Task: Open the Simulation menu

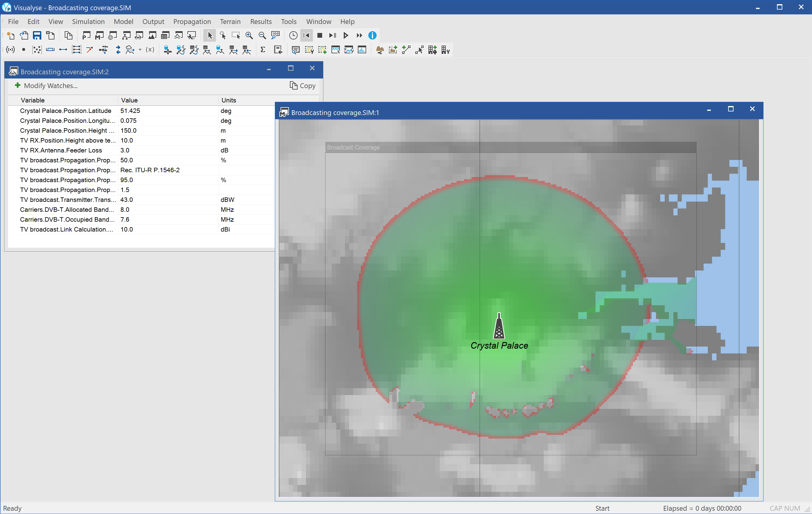Action: click(88, 22)
